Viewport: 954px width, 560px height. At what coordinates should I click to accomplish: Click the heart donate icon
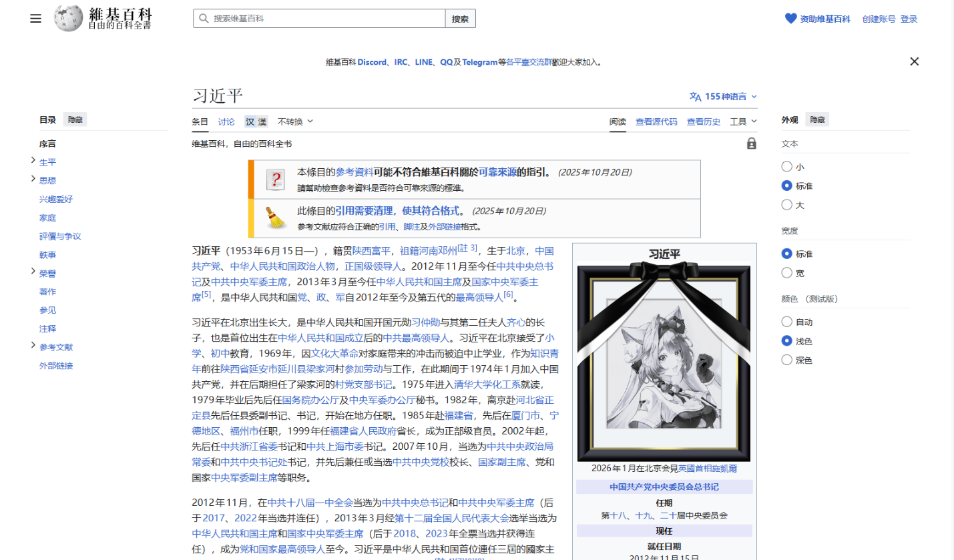[x=790, y=19]
